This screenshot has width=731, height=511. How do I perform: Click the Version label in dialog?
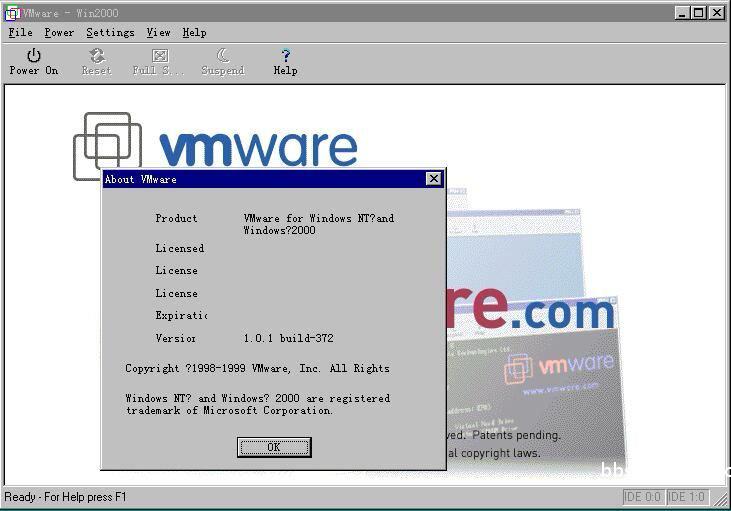point(176,338)
